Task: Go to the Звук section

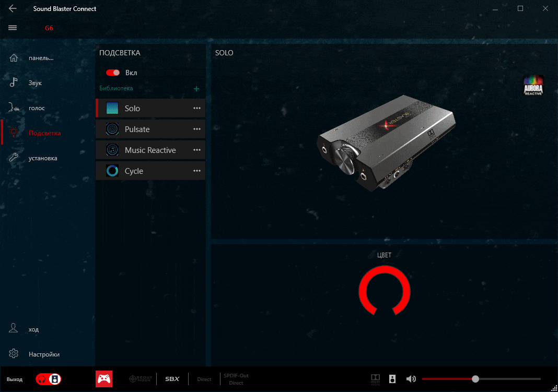Action: click(36, 82)
